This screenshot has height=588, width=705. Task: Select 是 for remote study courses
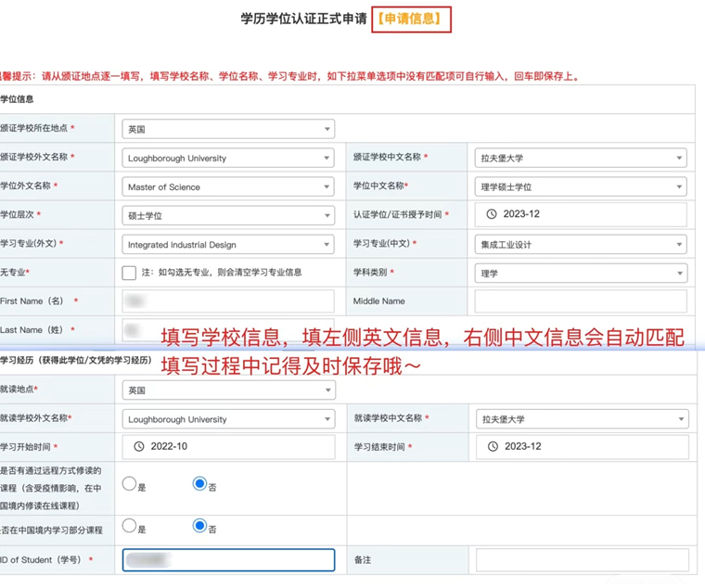129,484
